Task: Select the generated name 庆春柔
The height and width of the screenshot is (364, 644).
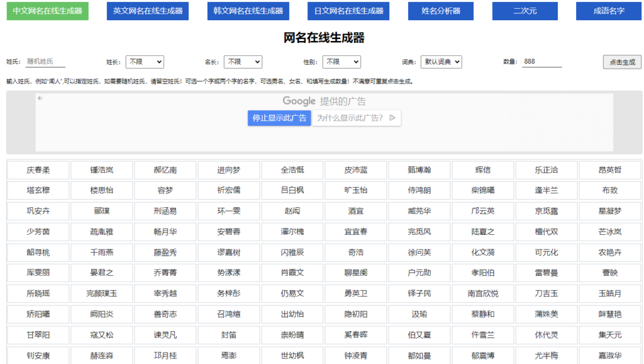Action: point(37,169)
